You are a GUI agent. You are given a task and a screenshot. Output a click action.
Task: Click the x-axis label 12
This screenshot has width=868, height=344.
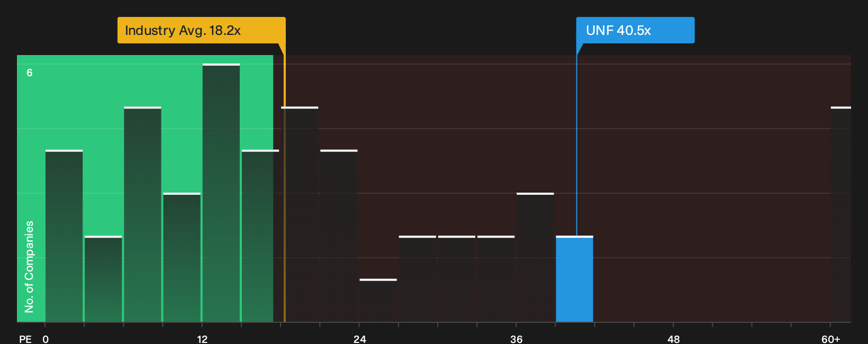coord(202,339)
